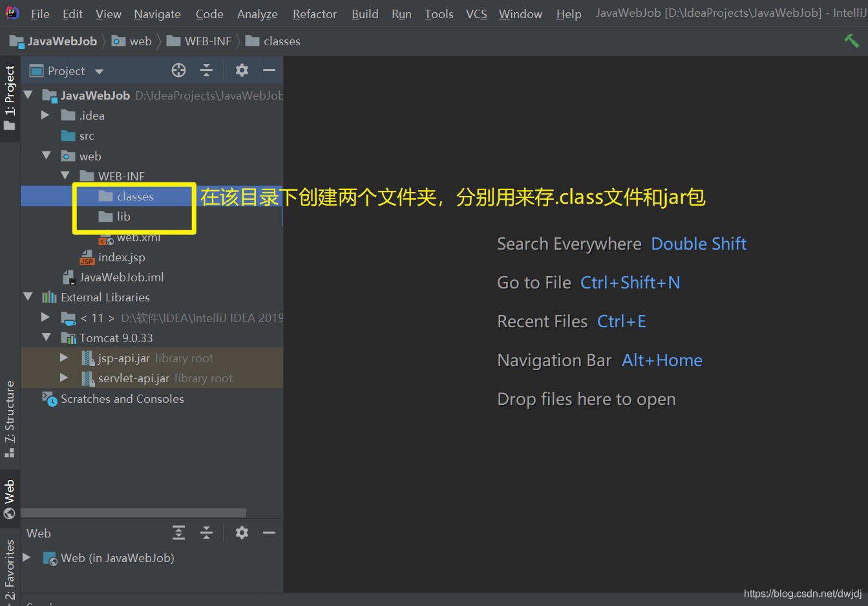
Task: Click the Tomcat 9.0.33 library icon
Action: point(69,338)
